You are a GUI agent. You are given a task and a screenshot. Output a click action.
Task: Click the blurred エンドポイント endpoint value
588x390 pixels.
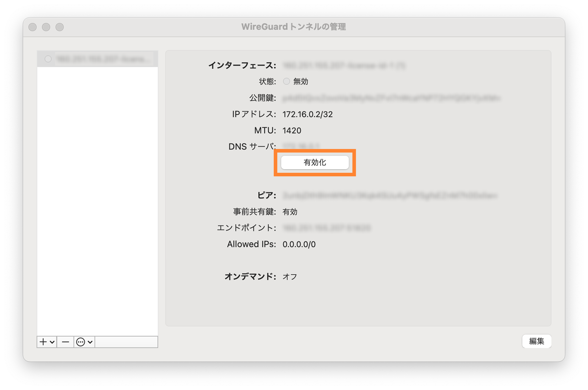(327, 228)
